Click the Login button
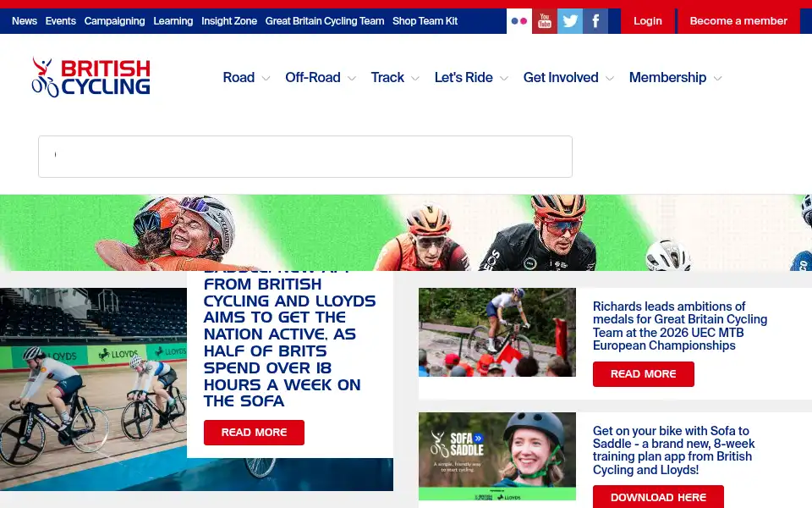 [x=648, y=21]
